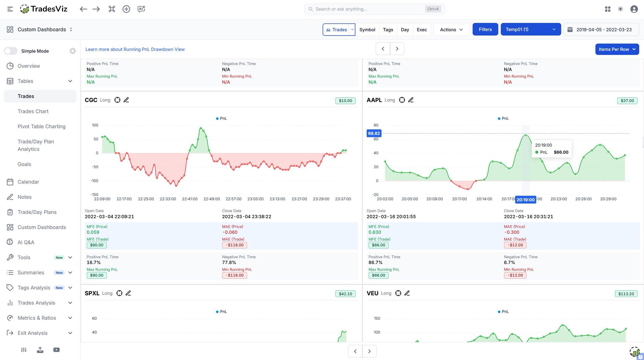Edit the VEU trade with pencil icon
This screenshot has height=360, width=644.
pyautogui.click(x=407, y=293)
